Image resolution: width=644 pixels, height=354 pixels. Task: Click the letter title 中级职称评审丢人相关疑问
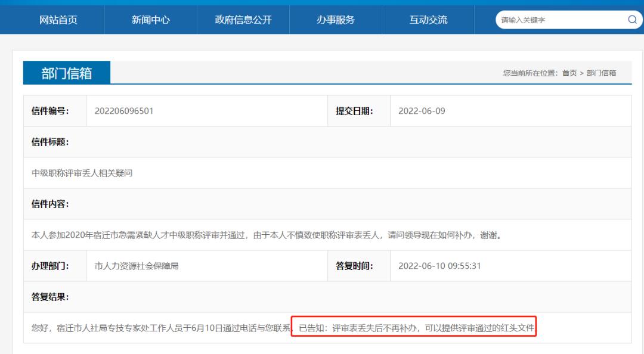(x=70, y=173)
